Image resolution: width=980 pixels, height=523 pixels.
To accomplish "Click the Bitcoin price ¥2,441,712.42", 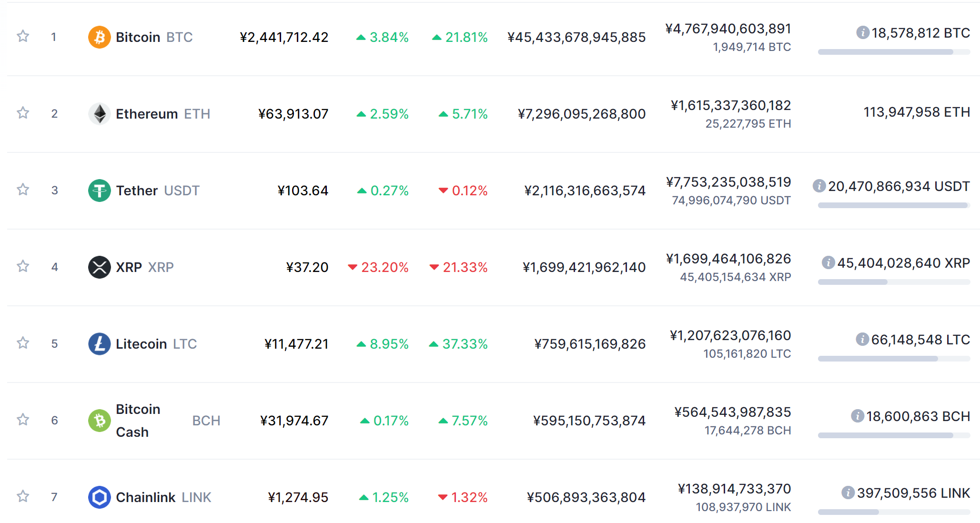I will 284,37.
